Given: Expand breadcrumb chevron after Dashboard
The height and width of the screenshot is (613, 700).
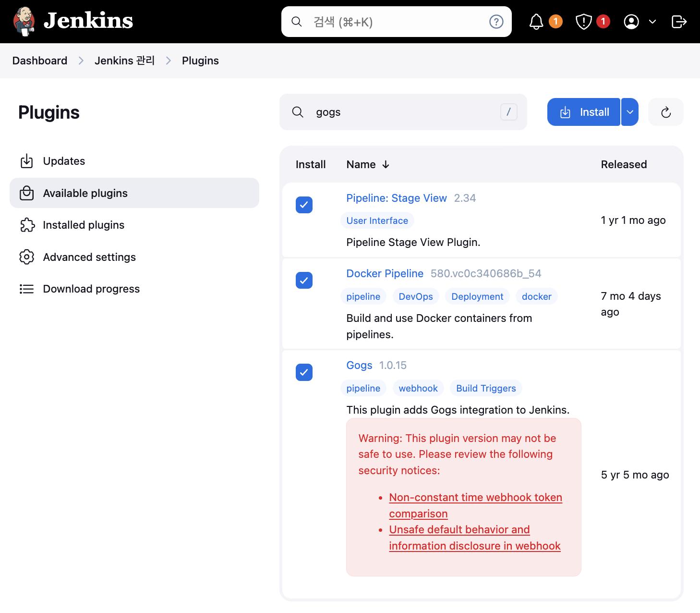Looking at the screenshot, I should pyautogui.click(x=81, y=61).
